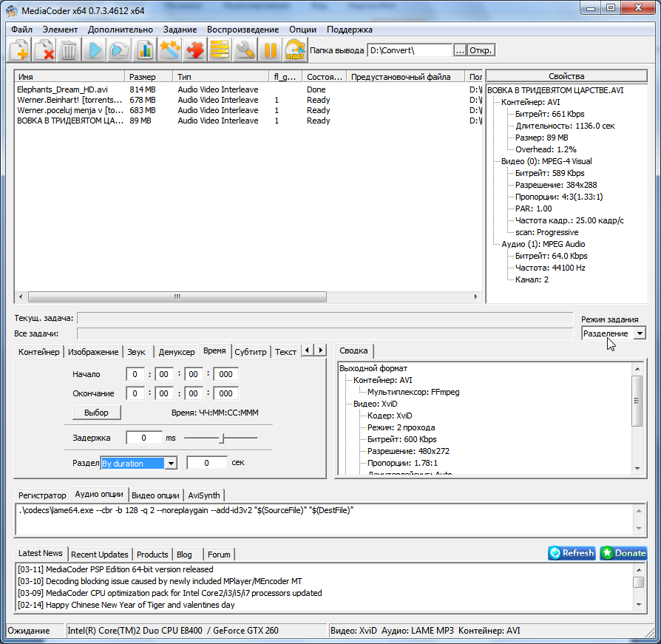Viewport: 661px width, 644px height.
Task: Click the tab strip left arrow
Action: 308,350
